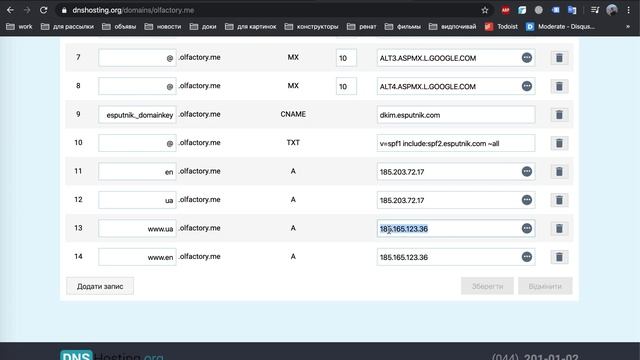
Task: Click the row number 14
Action: click(78, 256)
